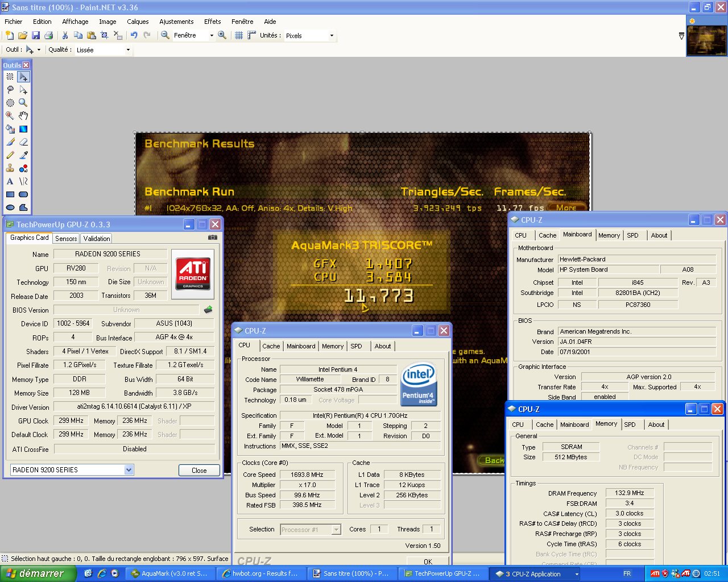Select the Rectangle Select tool

click(x=10, y=77)
